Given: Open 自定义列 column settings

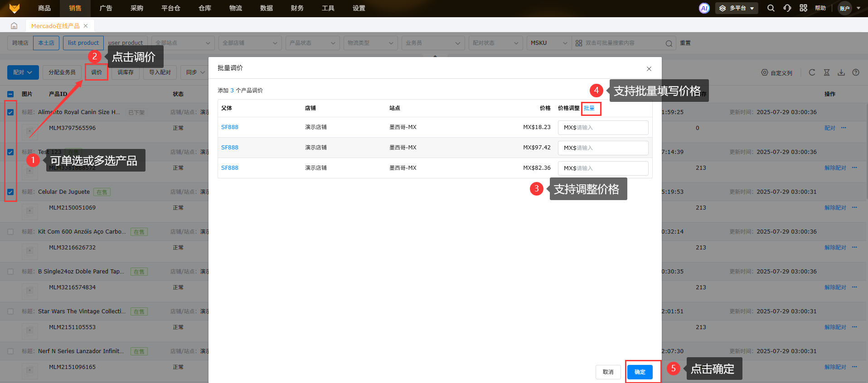Looking at the screenshot, I should (x=777, y=73).
